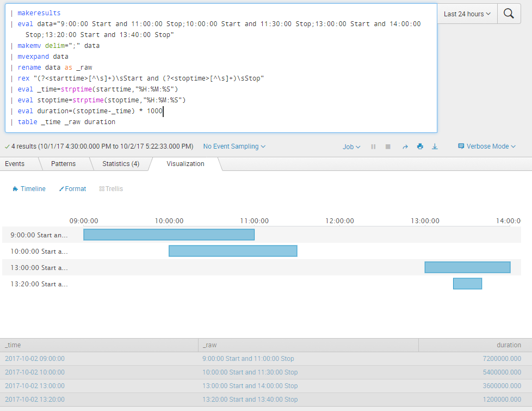Click the search magnifier button

click(509, 14)
